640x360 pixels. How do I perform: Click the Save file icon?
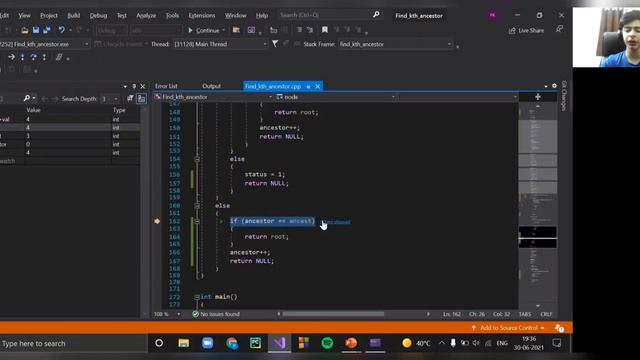36,30
